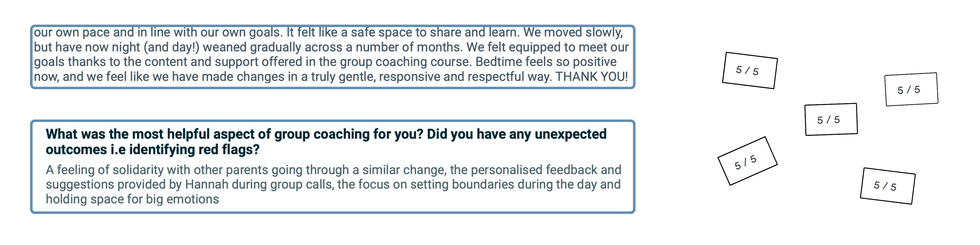980x245 pixels.
Task: Click the name "Hannah" in the answer text
Action: pyautogui.click(x=207, y=185)
